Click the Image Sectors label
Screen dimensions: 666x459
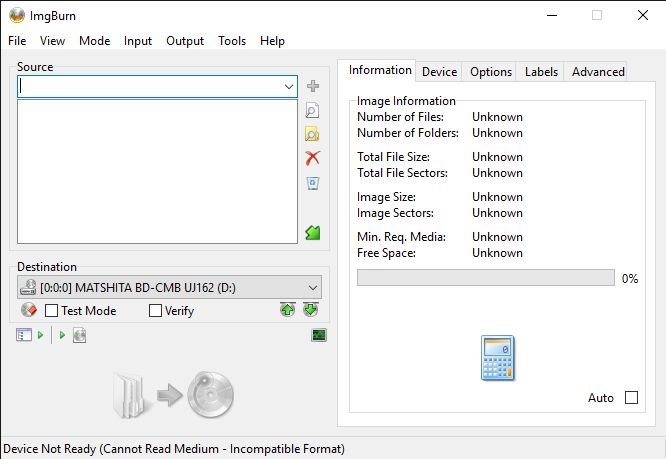click(395, 213)
